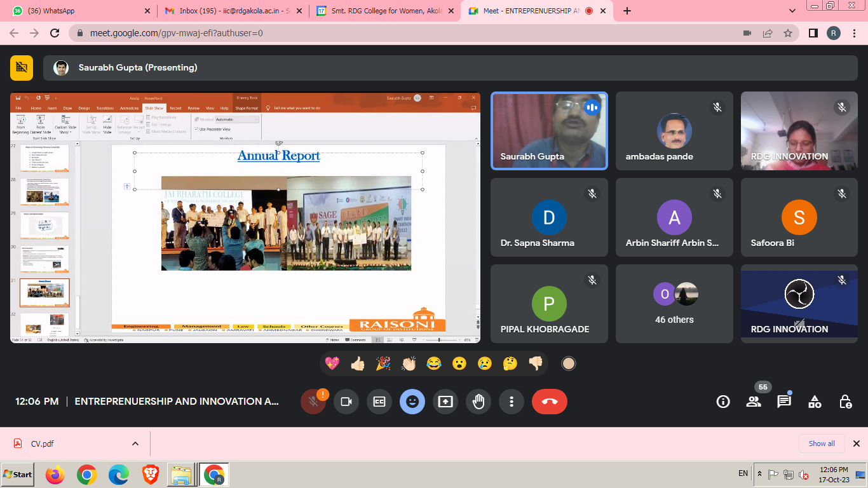Share this page icon
The image size is (868, 488).
coord(768,33)
